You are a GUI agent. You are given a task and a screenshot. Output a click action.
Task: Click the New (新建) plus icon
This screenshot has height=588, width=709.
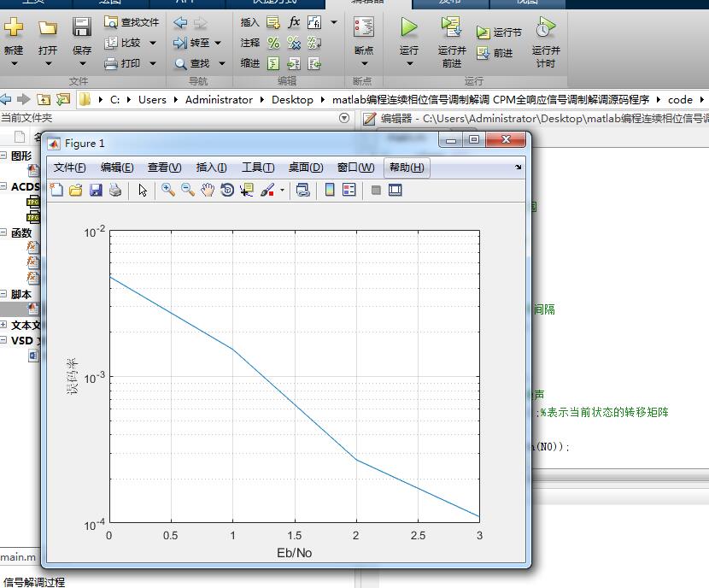(14, 27)
